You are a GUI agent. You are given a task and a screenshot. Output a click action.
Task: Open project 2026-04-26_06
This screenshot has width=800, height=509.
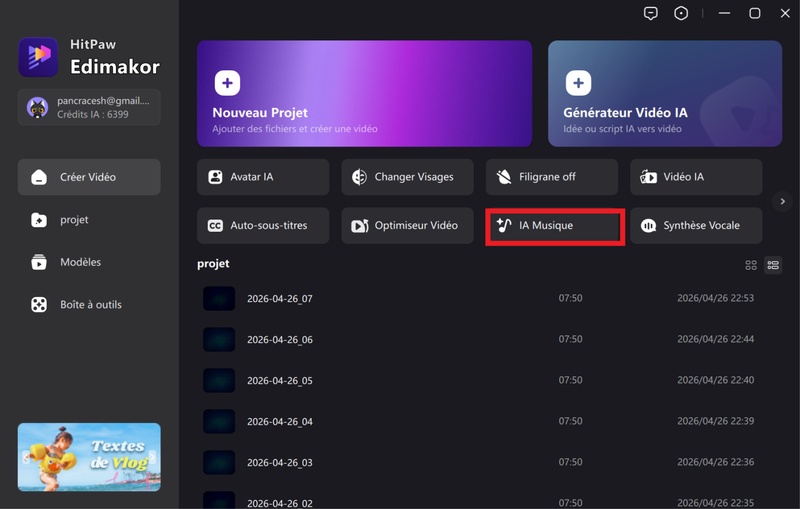(489, 339)
